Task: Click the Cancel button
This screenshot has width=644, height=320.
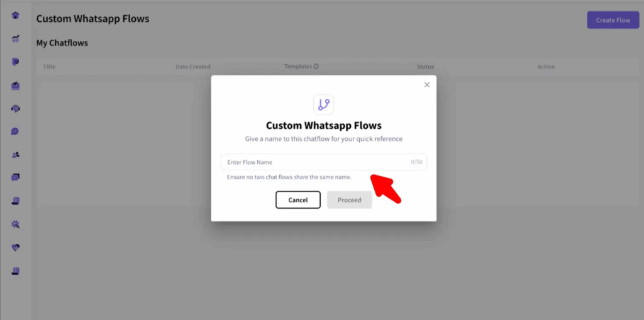Action: pos(297,200)
